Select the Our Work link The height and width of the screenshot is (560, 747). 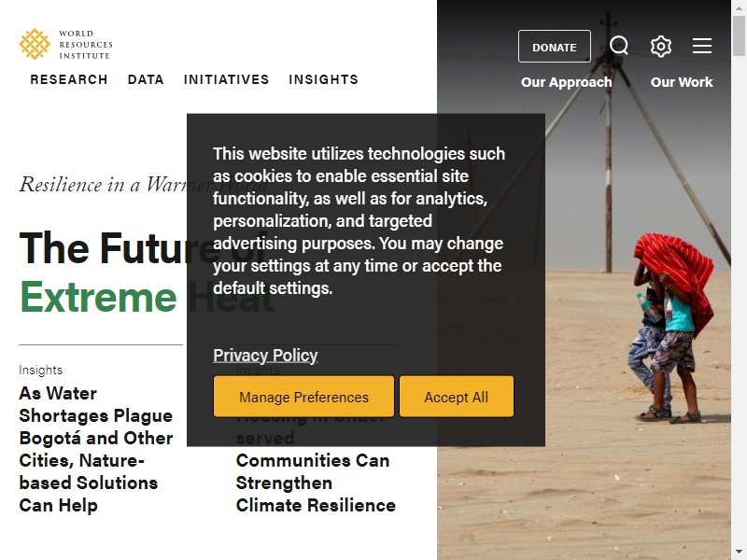click(682, 82)
